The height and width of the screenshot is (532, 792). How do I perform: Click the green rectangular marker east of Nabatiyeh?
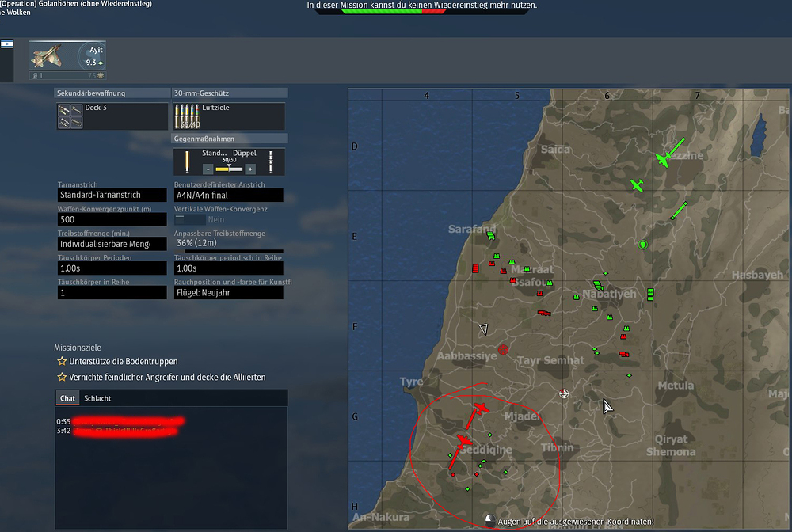[x=650, y=294]
